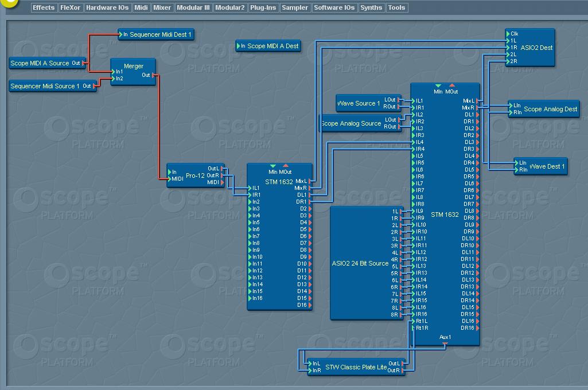The image size is (588, 390).
Task: Open the Midi menu
Action: (141, 7)
